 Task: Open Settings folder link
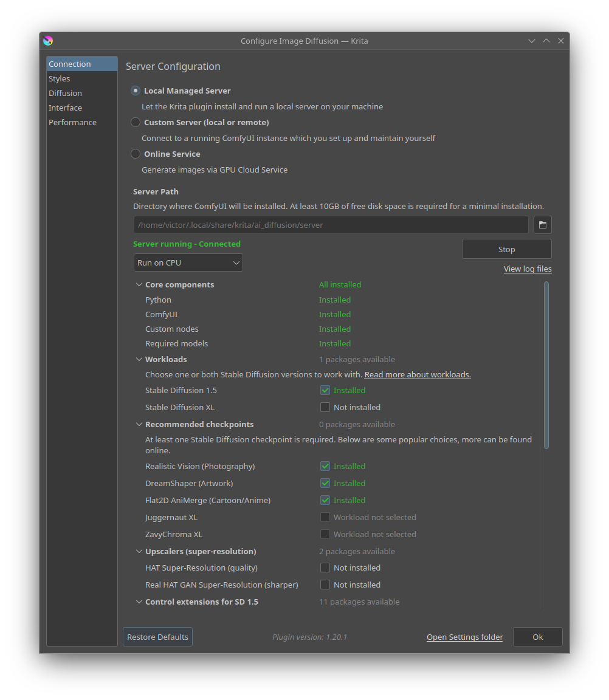(x=464, y=637)
